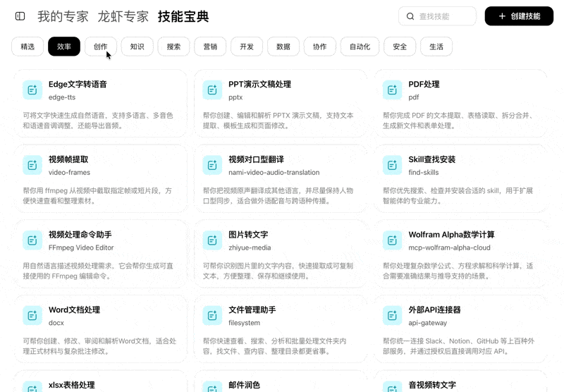Click the 图片转文字 skill icon
564x392 pixels.
212,240
